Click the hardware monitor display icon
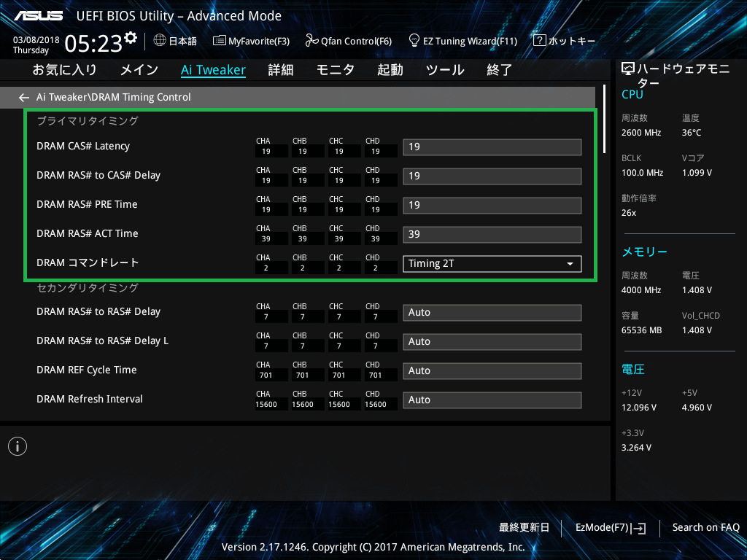747x560 pixels. (x=628, y=69)
